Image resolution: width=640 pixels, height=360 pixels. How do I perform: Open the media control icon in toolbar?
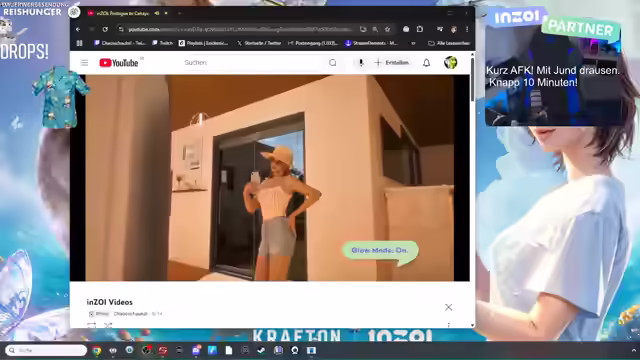(x=440, y=29)
